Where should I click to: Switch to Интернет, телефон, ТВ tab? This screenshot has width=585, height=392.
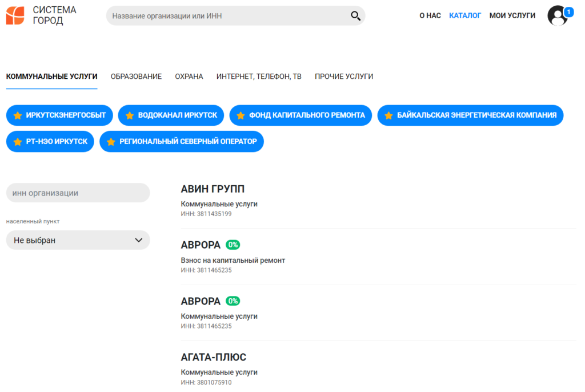(259, 77)
